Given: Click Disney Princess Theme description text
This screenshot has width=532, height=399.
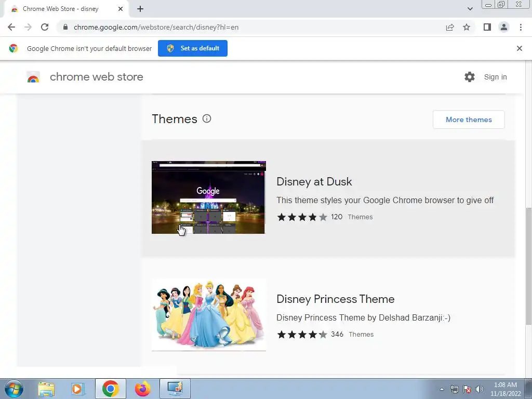Looking at the screenshot, I should point(363,317).
